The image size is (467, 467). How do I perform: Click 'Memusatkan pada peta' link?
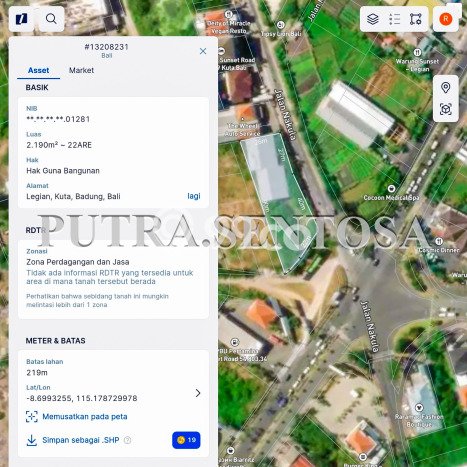point(85,417)
